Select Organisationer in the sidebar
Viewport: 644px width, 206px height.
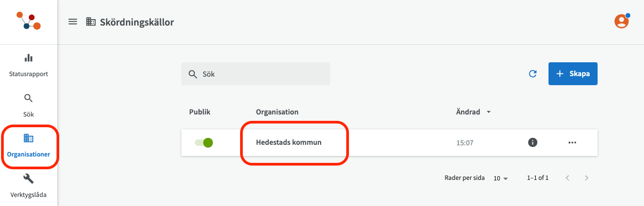click(x=29, y=146)
